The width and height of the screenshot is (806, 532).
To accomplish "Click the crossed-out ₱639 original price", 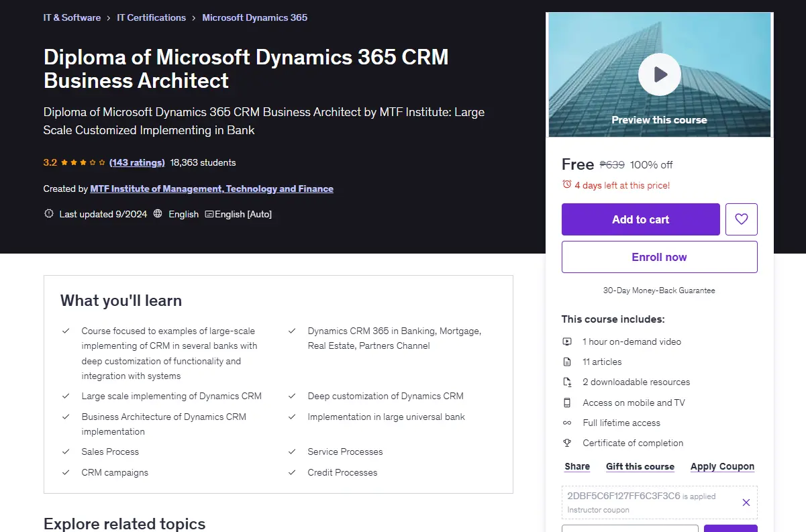I will click(612, 164).
